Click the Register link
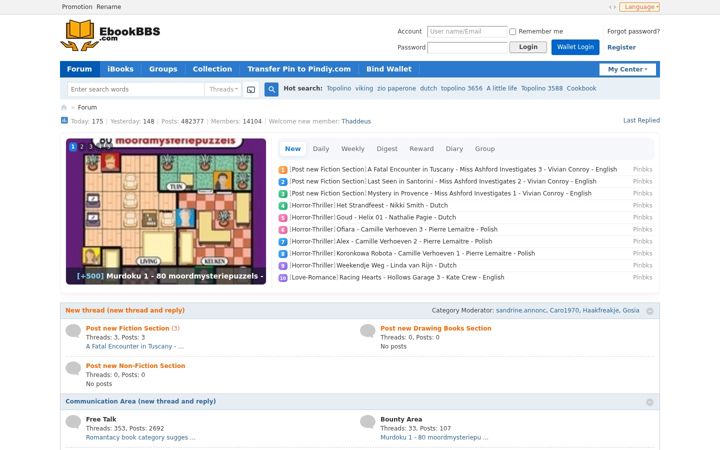The image size is (720, 450). pyautogui.click(x=621, y=47)
